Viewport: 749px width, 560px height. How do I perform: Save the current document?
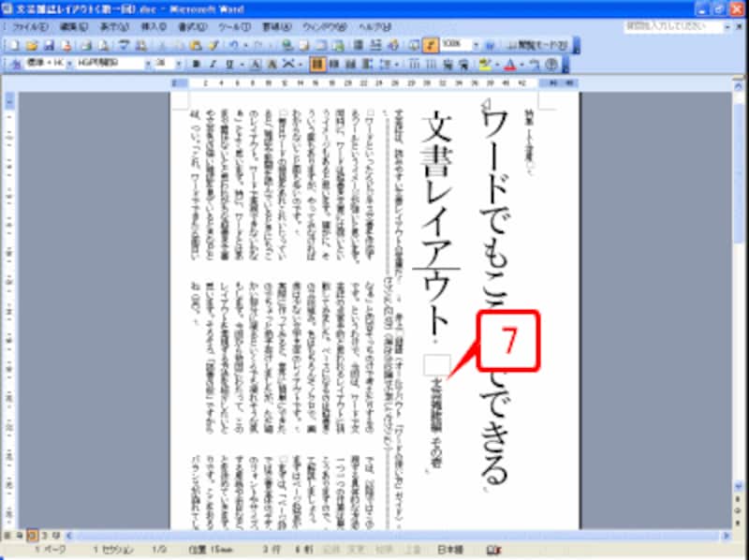(47, 41)
